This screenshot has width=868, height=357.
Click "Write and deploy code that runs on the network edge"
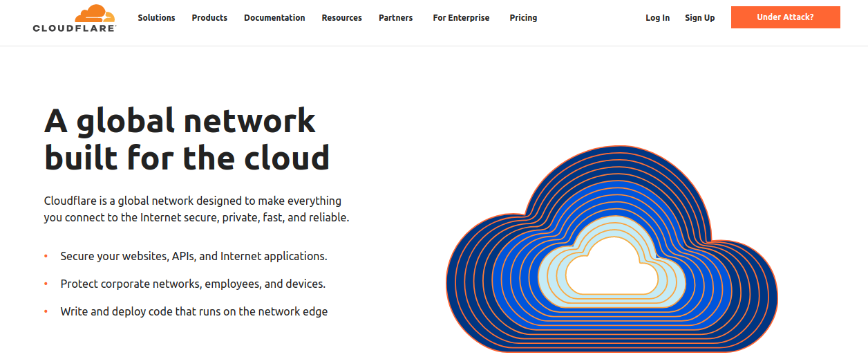(194, 311)
